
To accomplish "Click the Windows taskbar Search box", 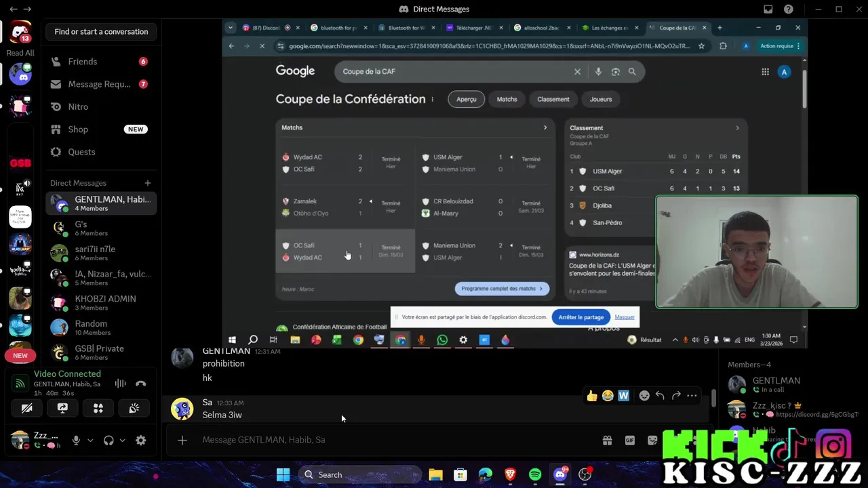I will [x=359, y=474].
